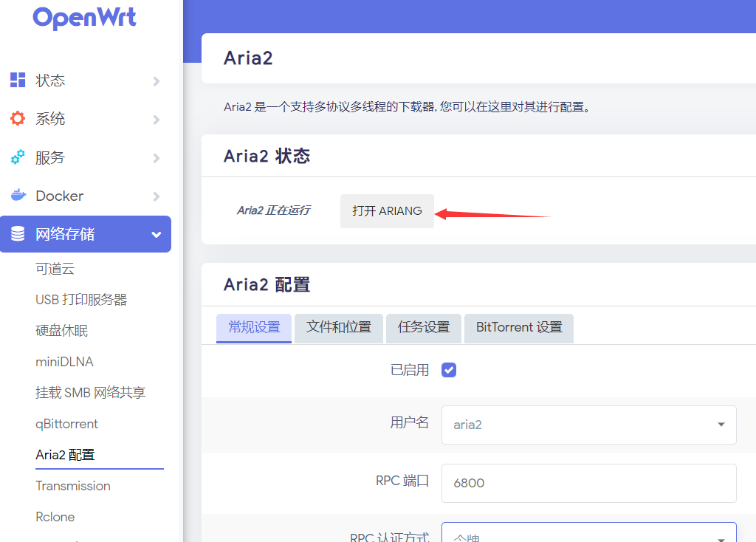Open 硬盘休眠 page
This screenshot has width=756, height=542.
point(62,331)
